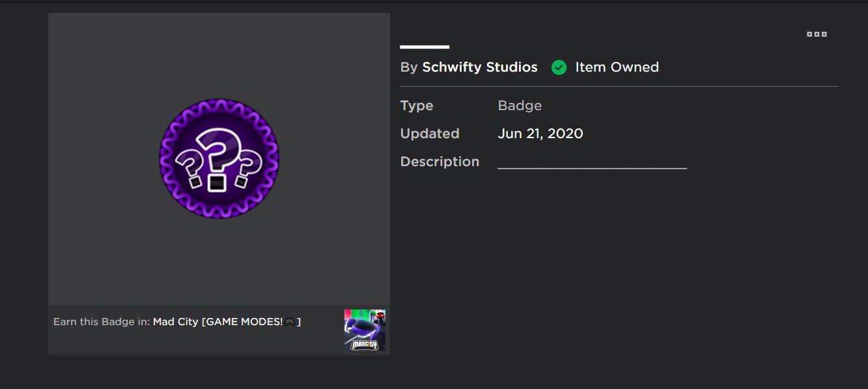868x389 pixels.
Task: Open the Mad City [GAME MODES!] link
Action: pos(218,322)
